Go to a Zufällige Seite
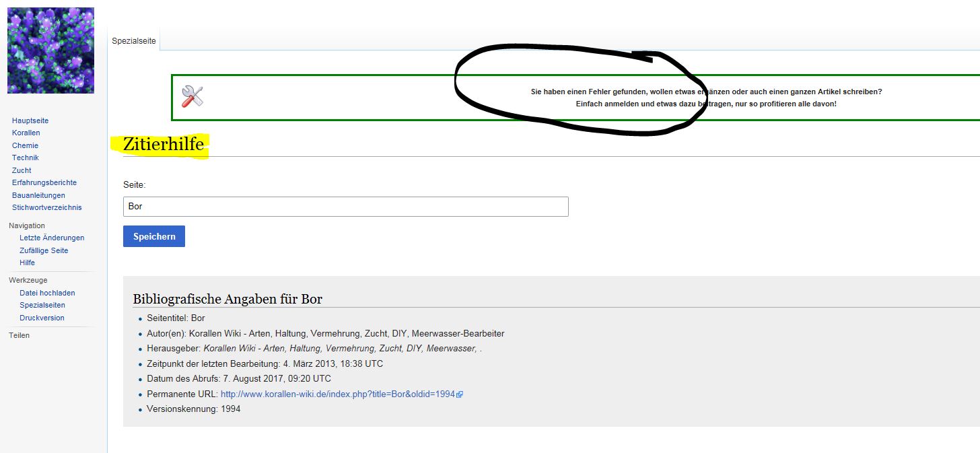Image resolution: width=980 pixels, height=453 pixels. point(44,250)
